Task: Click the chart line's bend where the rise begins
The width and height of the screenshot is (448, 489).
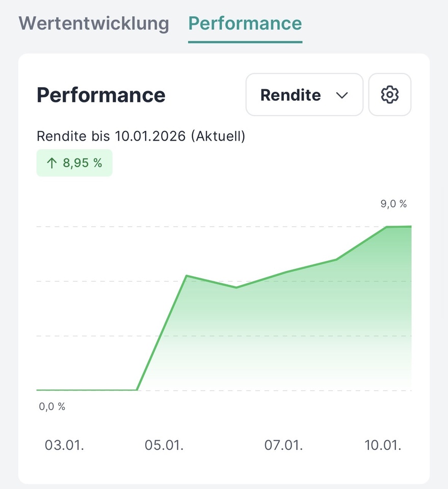Action: click(137, 390)
